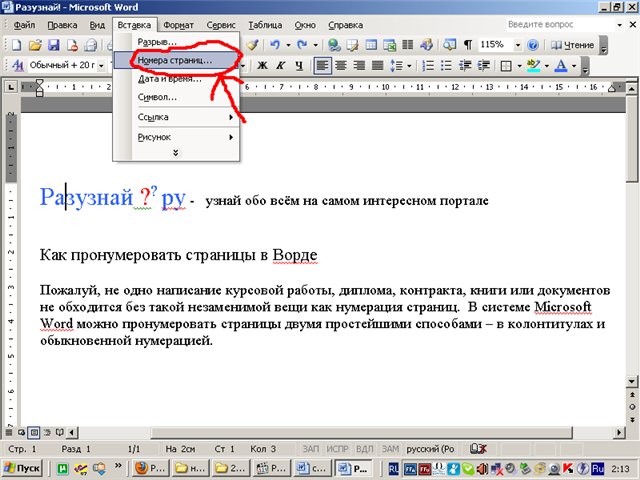
Task: Choose 'Номера страниц...' from the menu
Action: (176, 60)
